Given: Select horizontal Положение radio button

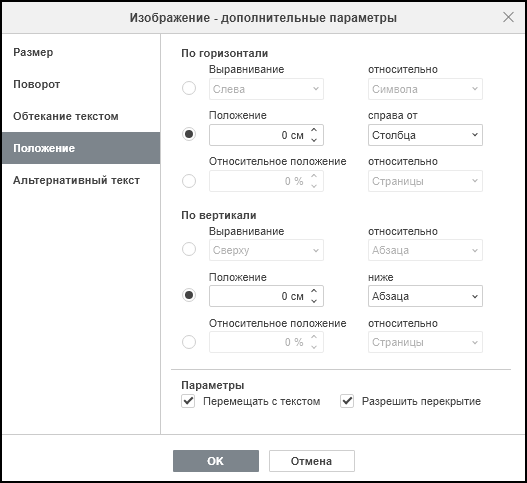Looking at the screenshot, I should pos(189,134).
